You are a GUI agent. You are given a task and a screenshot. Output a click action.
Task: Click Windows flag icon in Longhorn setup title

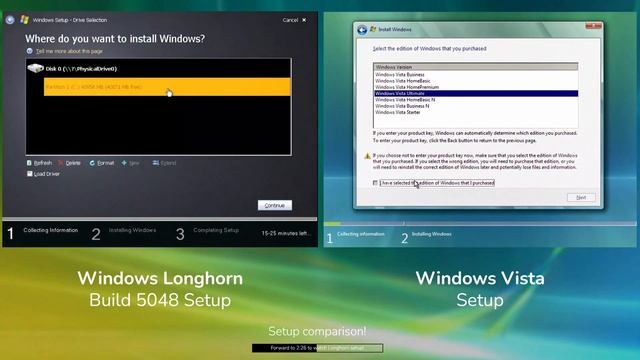tap(24, 20)
